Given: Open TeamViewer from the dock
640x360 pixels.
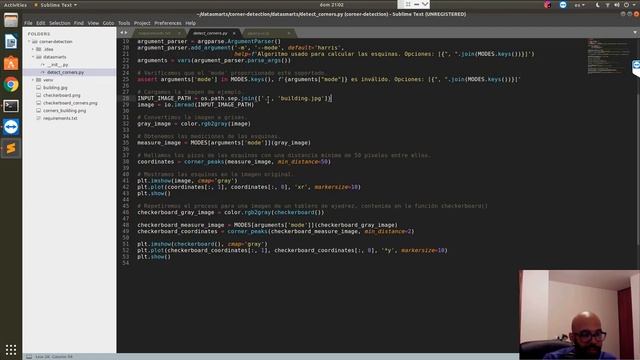Looking at the screenshot, I should coord(11,127).
